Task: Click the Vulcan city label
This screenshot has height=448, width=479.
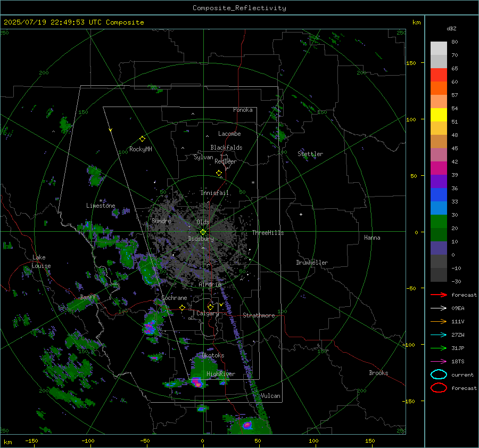Action: 270,396
